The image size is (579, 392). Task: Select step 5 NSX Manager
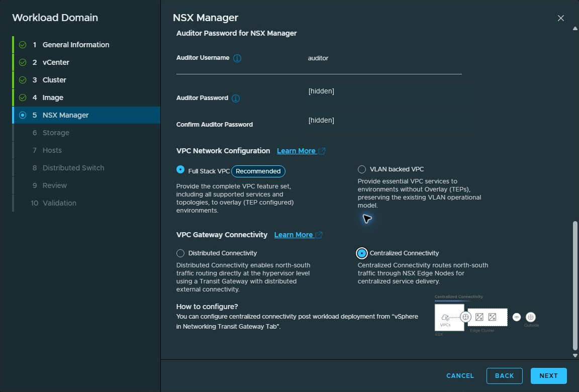tap(86, 115)
